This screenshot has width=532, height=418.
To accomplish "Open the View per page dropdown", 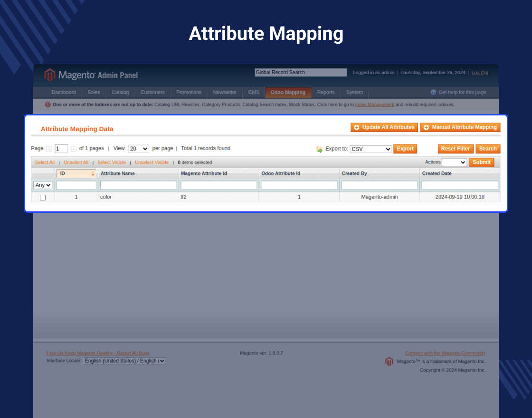I will pos(138,149).
